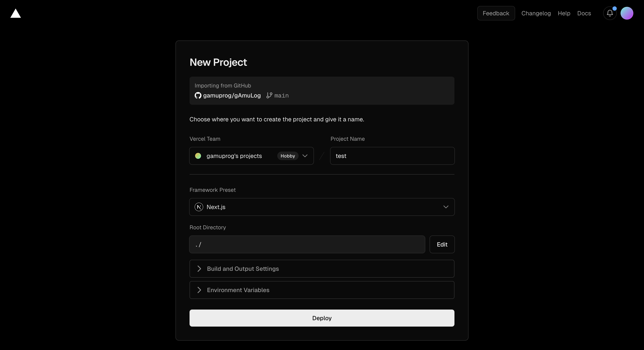Click the New Project heading
Image resolution: width=644 pixels, height=350 pixels.
tap(218, 62)
